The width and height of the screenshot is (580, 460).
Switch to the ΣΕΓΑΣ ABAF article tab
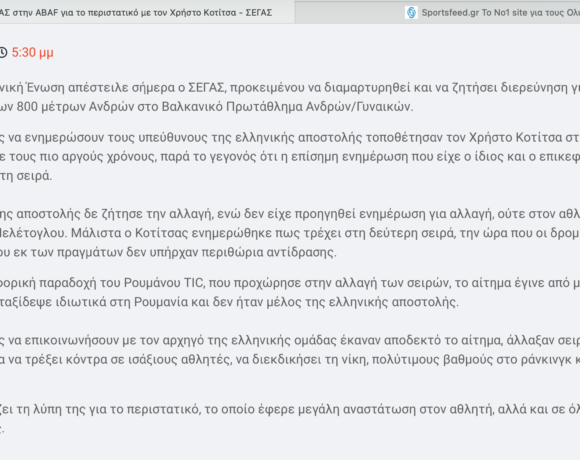tap(147, 12)
